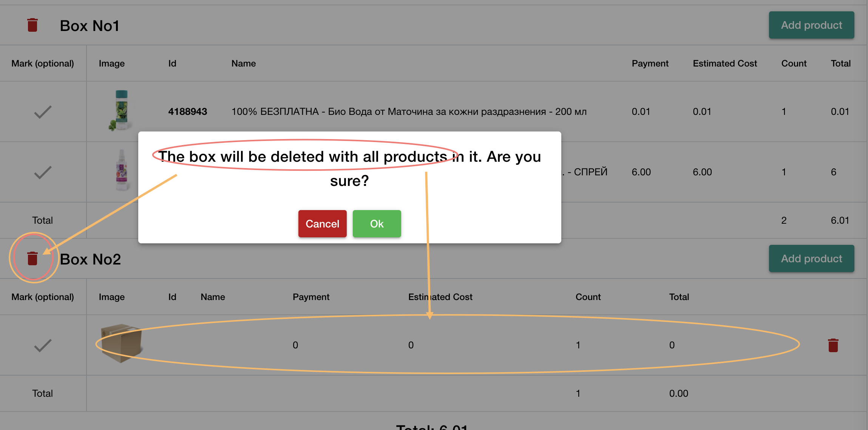Click Add product for Box No1
This screenshot has height=430, width=868.
point(811,25)
